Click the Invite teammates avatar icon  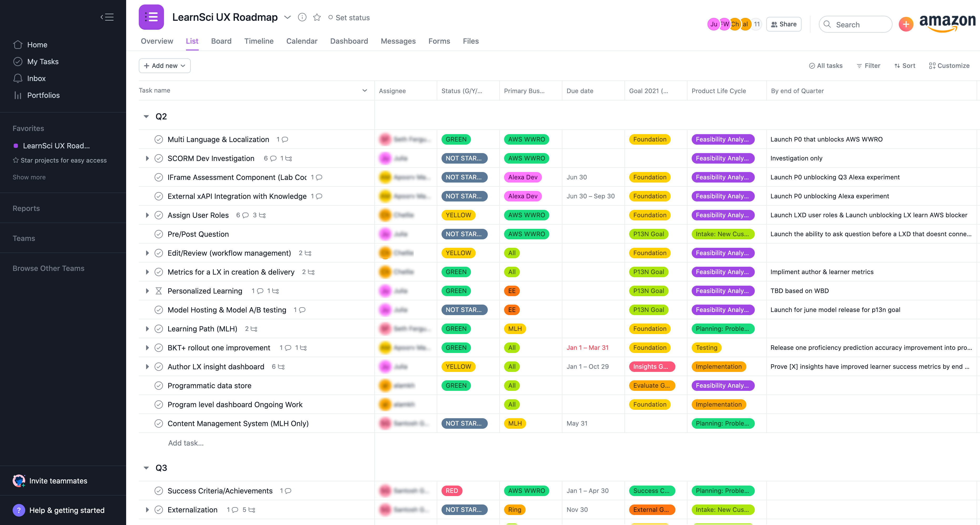click(19, 481)
